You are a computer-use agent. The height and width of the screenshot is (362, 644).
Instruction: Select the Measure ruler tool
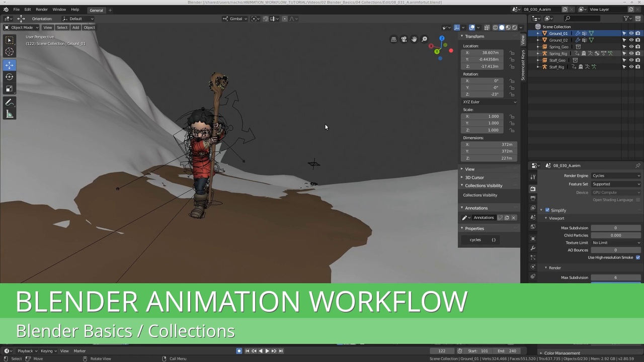tap(9, 115)
